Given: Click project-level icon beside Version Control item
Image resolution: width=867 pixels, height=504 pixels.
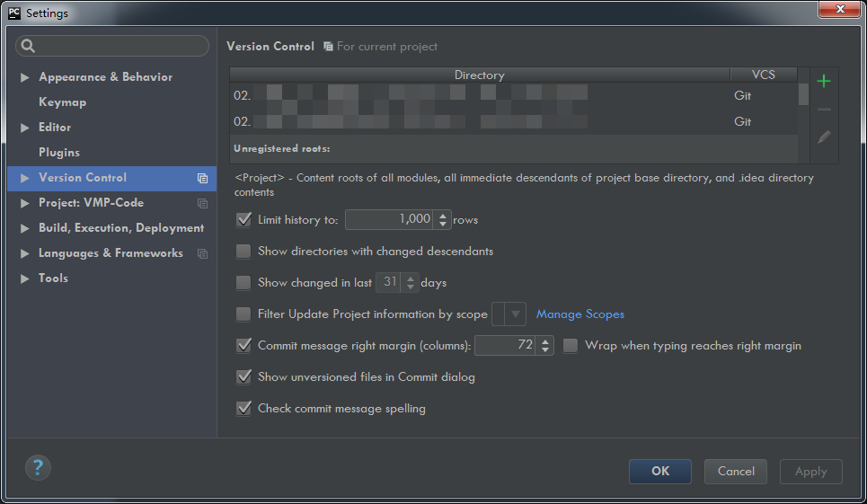Looking at the screenshot, I should pos(202,178).
